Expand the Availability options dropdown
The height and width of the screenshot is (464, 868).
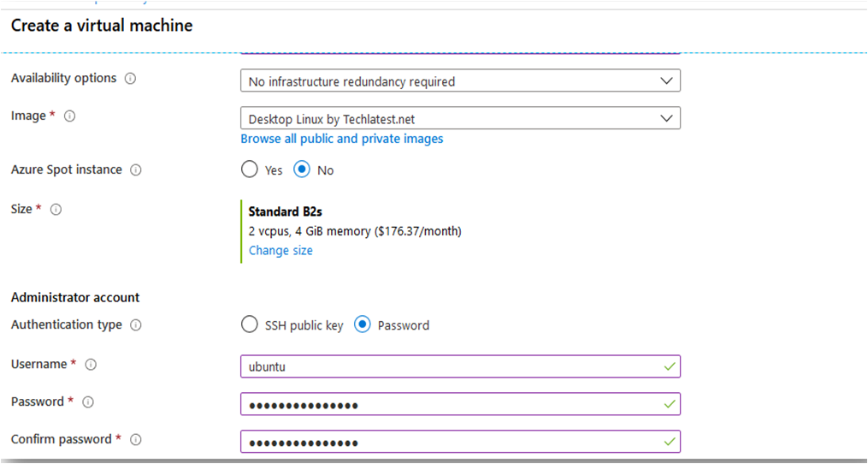(x=461, y=80)
